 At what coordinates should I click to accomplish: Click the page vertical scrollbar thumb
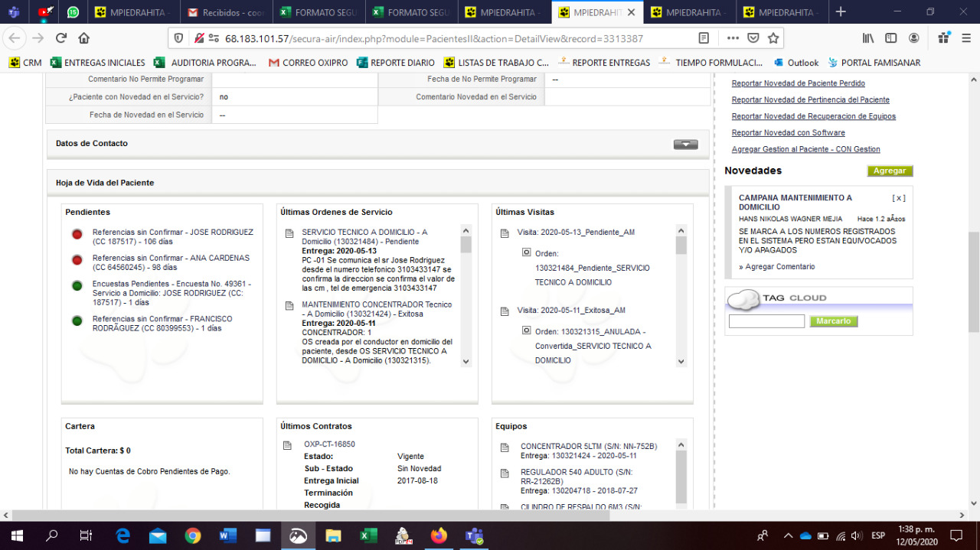(974, 282)
